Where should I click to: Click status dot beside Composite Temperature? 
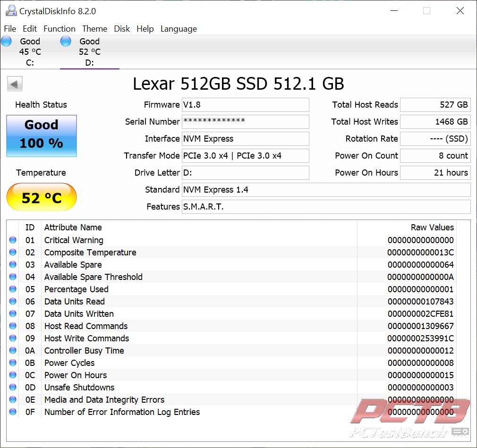pyautogui.click(x=13, y=252)
